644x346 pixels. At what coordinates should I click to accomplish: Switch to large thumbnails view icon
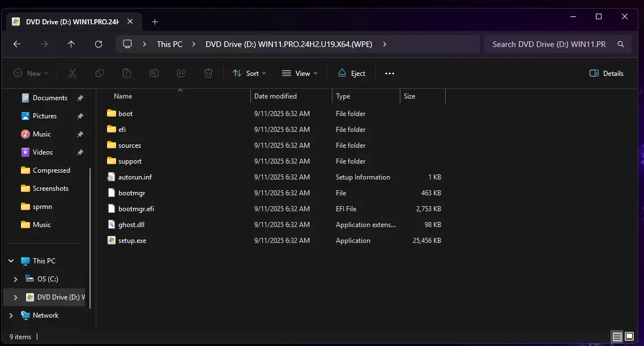(629, 336)
